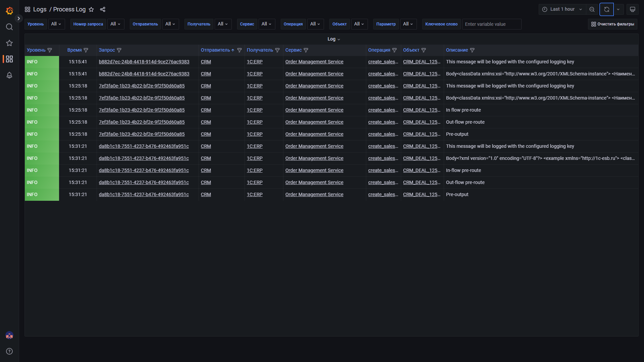644x362 pixels.
Task: Open 7ef3fa0e request link in In flow pre-route row
Action: coord(142,110)
